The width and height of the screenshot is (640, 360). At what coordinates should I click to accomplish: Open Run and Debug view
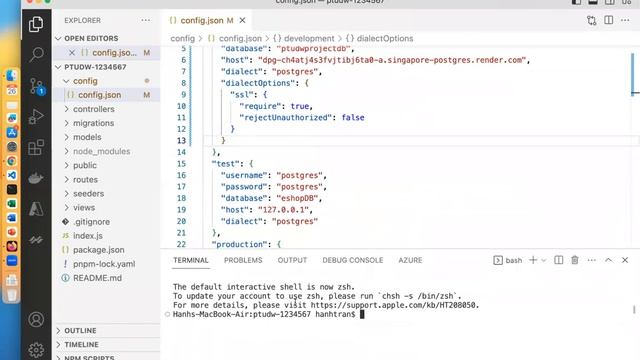pos(36,117)
